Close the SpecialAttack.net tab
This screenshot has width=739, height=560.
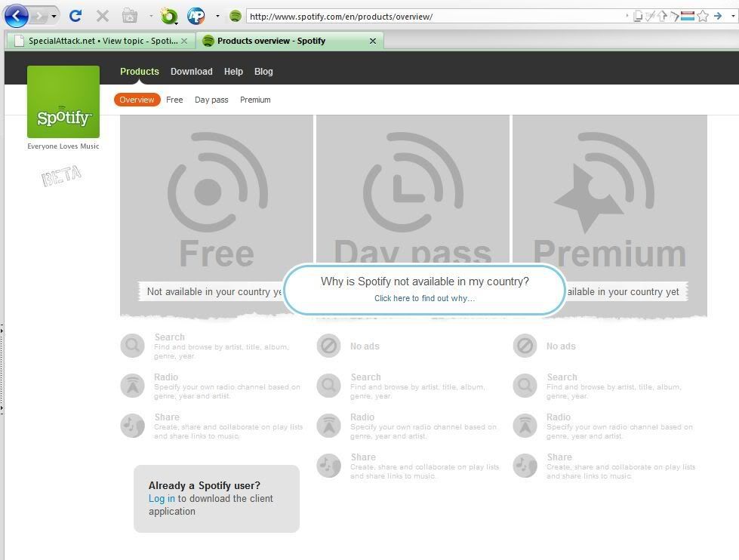tap(184, 41)
